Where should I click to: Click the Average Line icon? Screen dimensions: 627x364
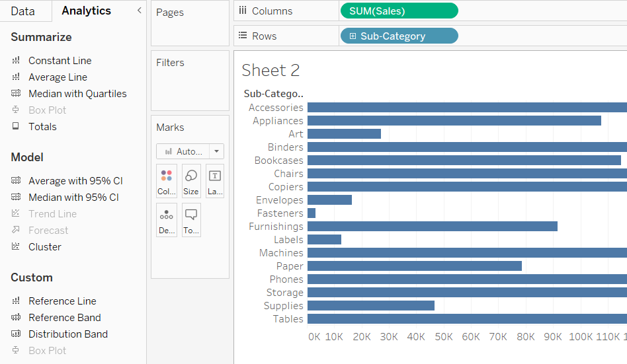(x=16, y=77)
